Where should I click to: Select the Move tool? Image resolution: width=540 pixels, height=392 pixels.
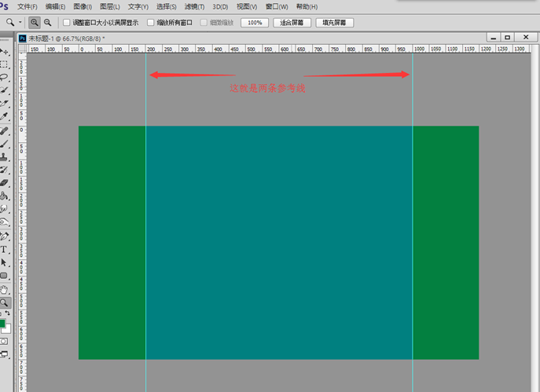coord(5,52)
